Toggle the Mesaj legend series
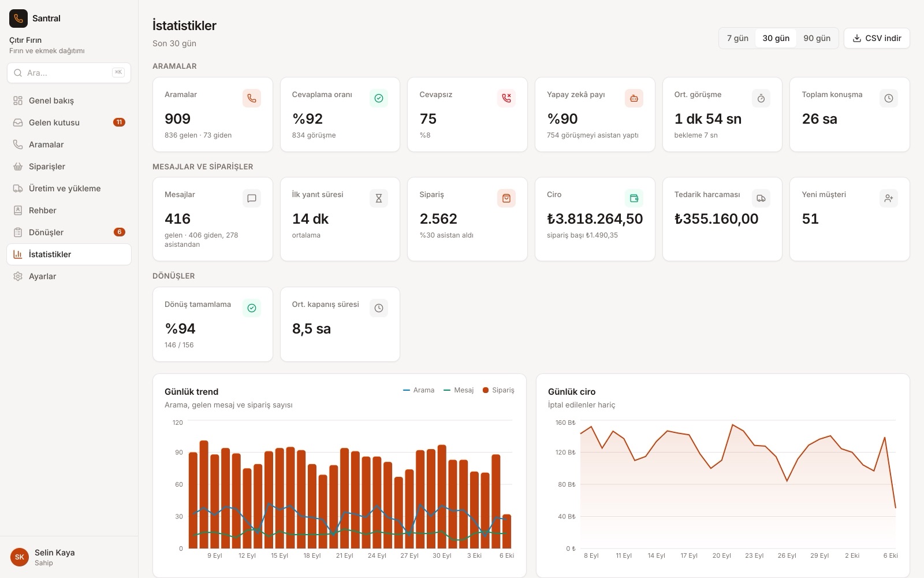Screen dimensions: 924x578 pyautogui.click(x=459, y=390)
